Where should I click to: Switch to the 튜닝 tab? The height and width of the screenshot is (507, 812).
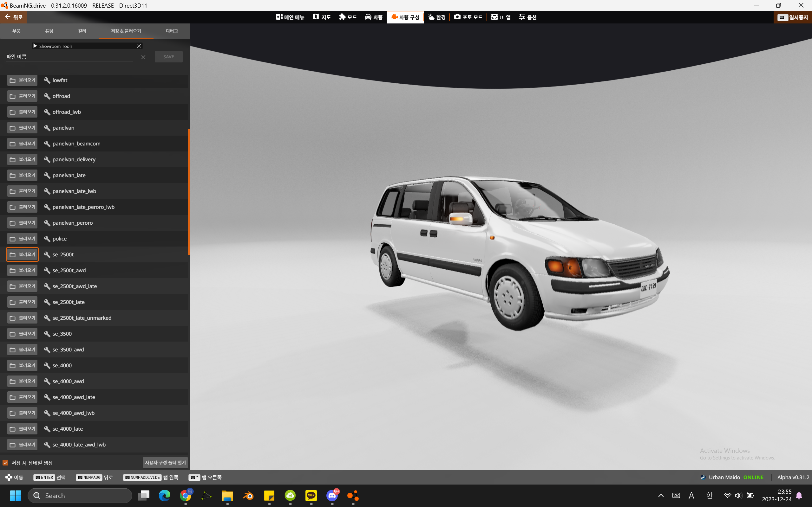(49, 31)
